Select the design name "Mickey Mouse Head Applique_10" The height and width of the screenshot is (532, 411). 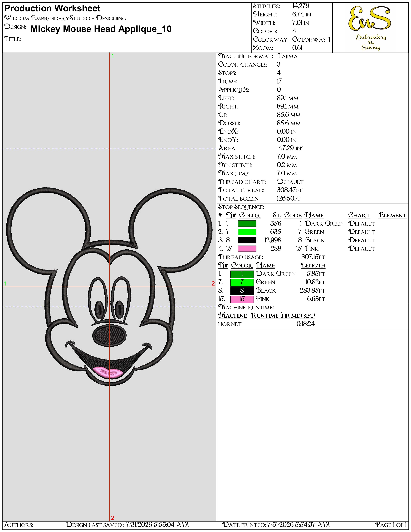pyautogui.click(x=101, y=29)
